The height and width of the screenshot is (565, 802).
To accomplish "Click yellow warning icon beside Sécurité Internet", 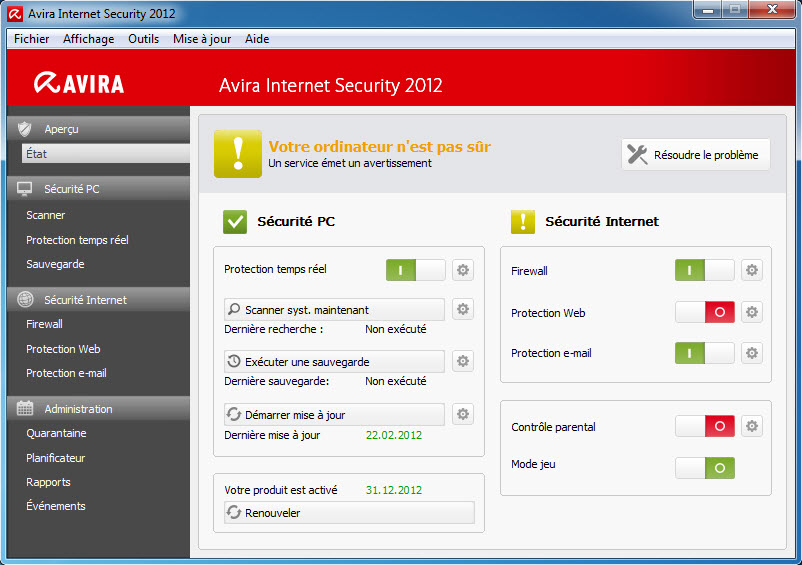I will tap(523, 222).
